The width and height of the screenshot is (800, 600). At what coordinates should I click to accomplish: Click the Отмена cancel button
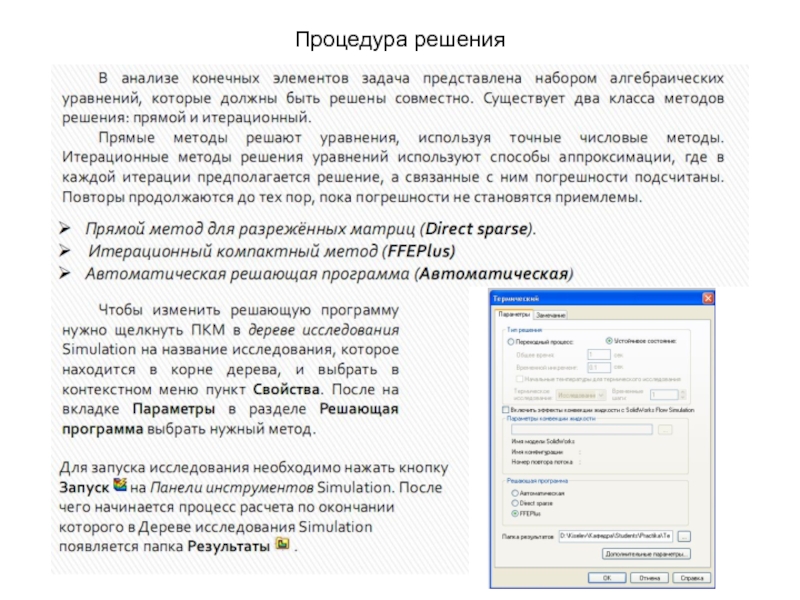649,578
